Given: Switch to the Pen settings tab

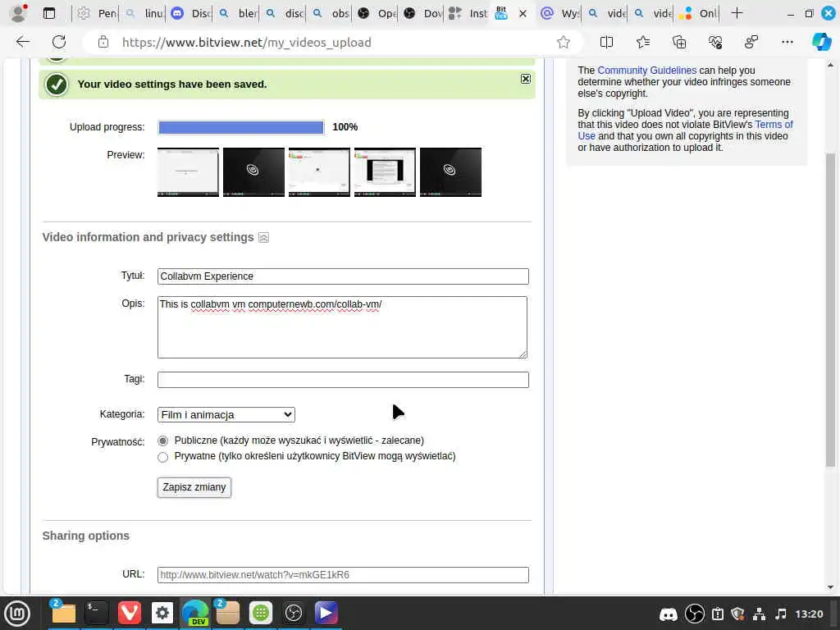Looking at the screenshot, I should 97,13.
